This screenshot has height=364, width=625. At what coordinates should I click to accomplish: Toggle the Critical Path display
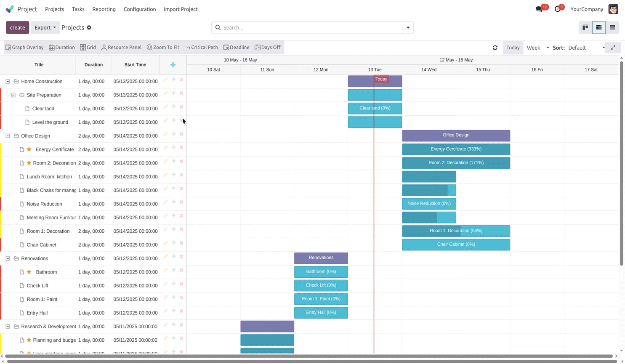201,48
